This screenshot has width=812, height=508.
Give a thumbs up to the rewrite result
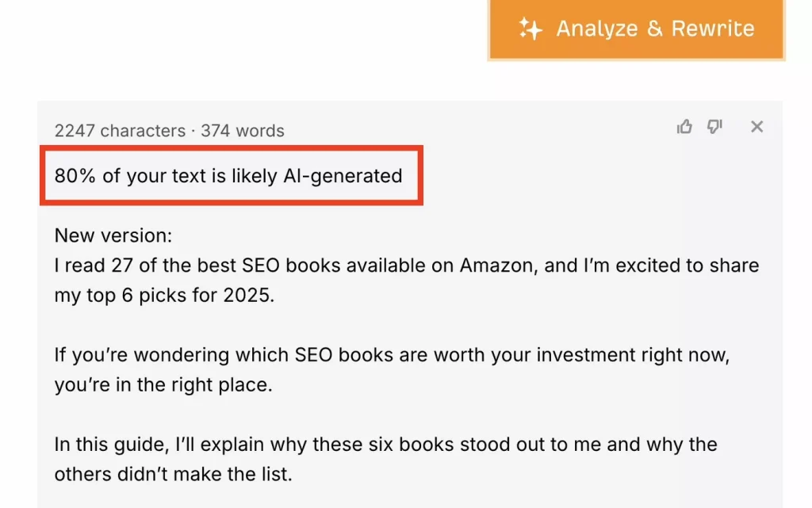pos(685,126)
